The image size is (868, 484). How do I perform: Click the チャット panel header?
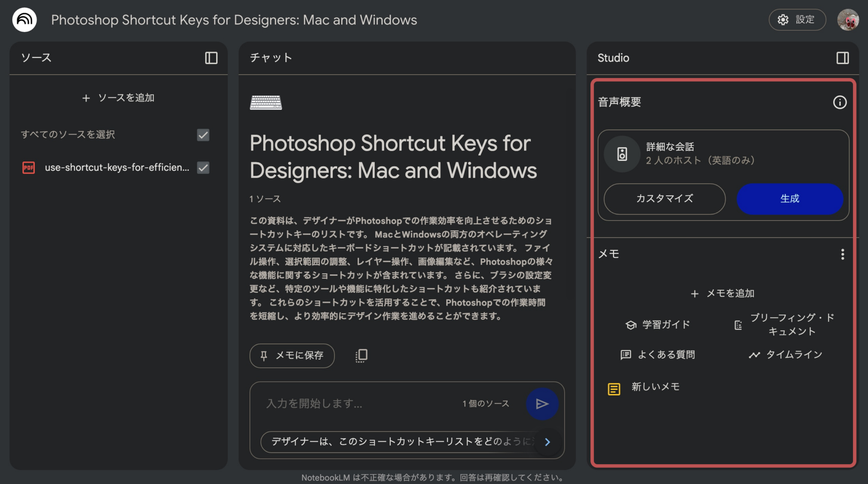coord(270,58)
